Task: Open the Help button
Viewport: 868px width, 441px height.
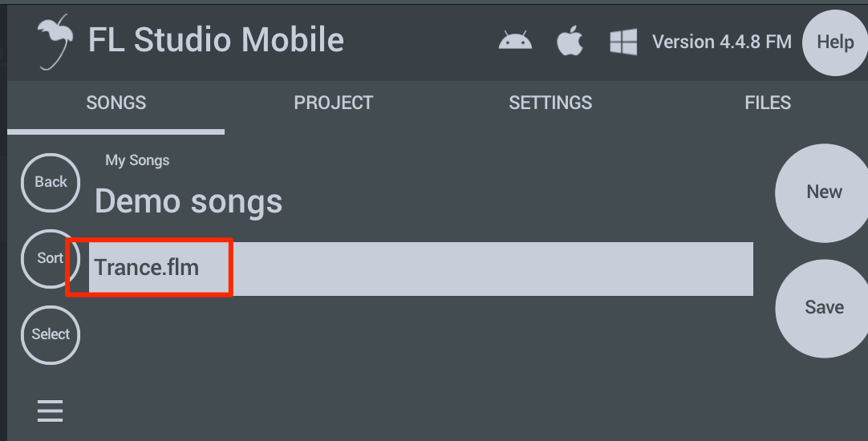Action: (x=834, y=42)
